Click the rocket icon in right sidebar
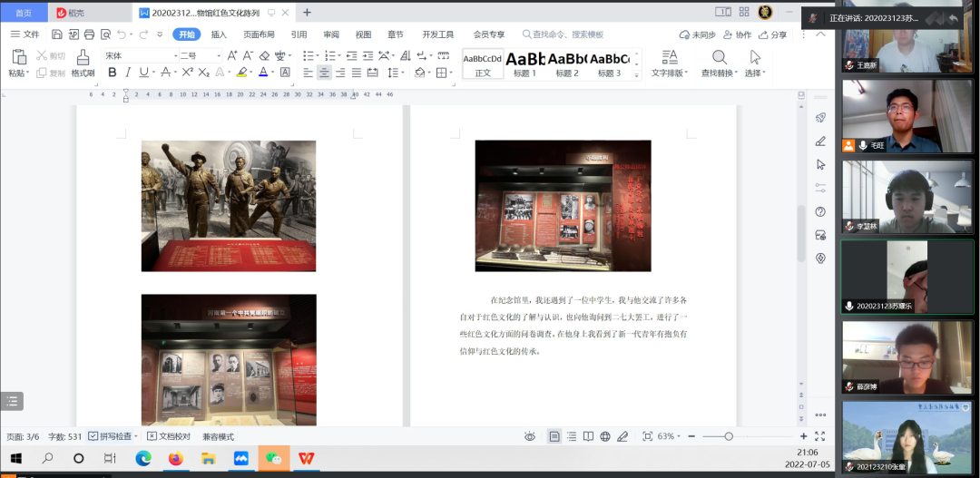The width and height of the screenshot is (980, 478). (820, 118)
